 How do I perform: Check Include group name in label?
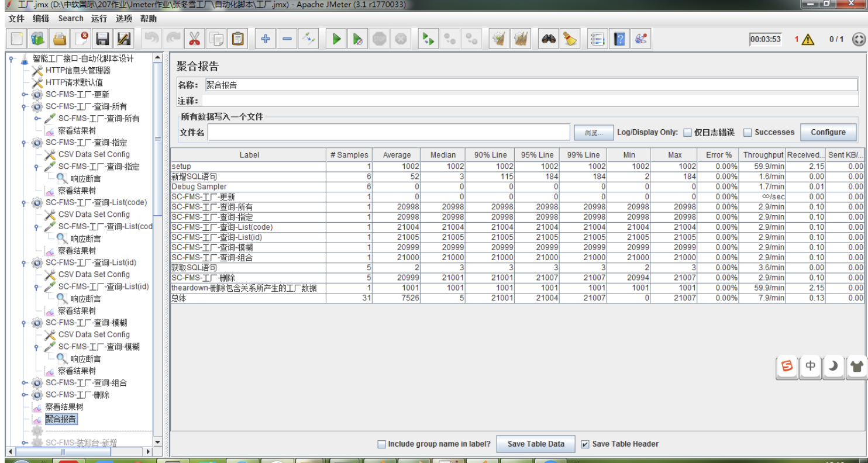point(381,444)
